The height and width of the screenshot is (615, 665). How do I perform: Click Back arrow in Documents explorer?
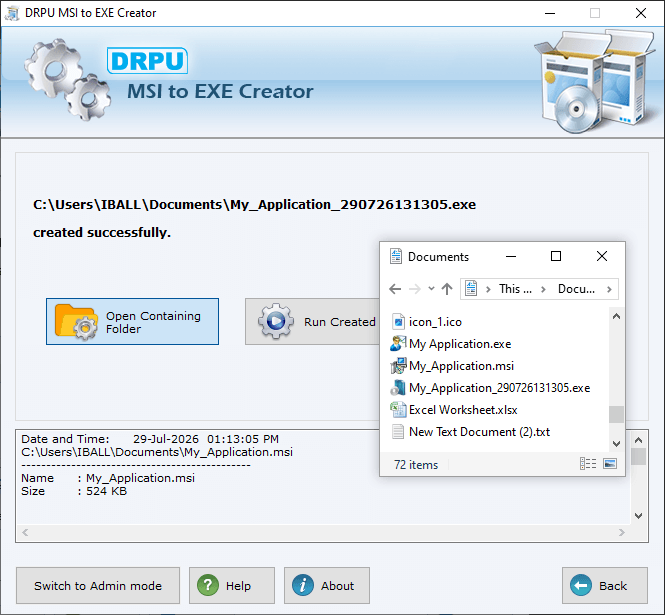[395, 289]
